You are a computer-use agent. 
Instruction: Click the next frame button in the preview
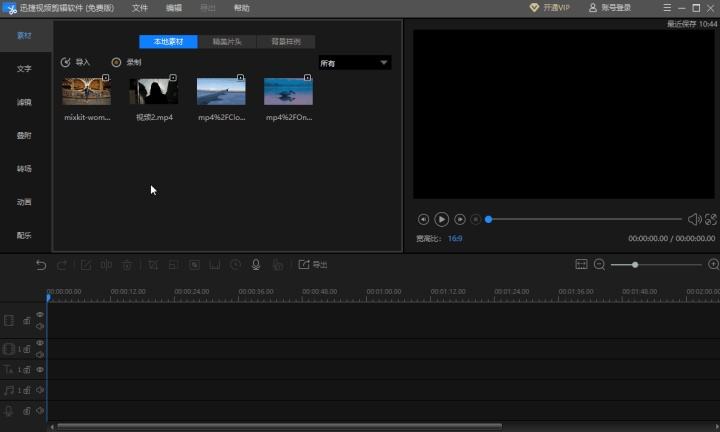tap(460, 219)
